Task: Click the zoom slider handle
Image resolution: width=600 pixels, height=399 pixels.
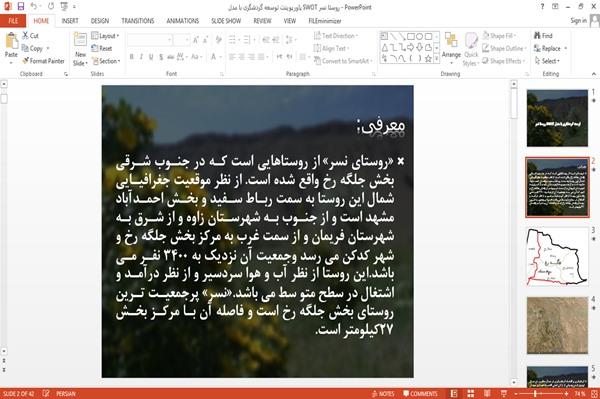Action: 535,394
